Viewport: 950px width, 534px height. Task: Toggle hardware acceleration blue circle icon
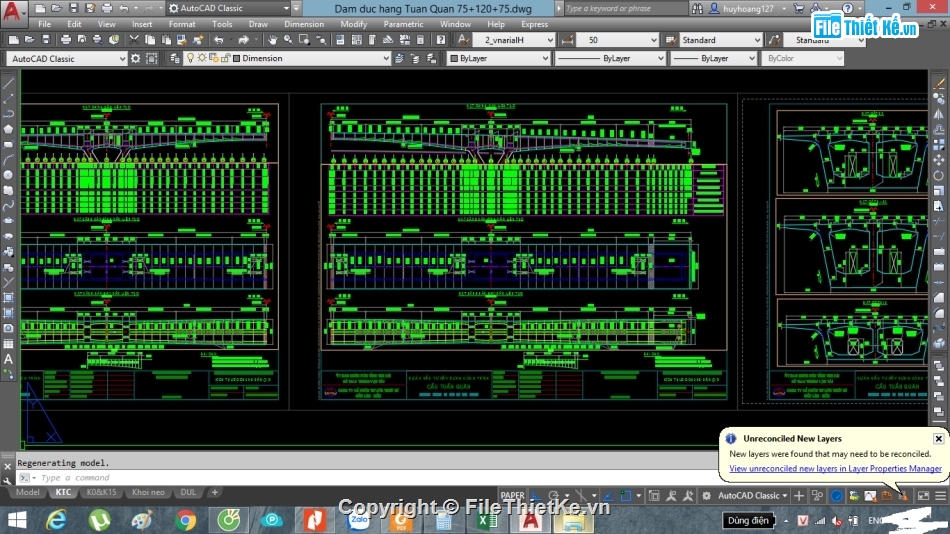836,496
